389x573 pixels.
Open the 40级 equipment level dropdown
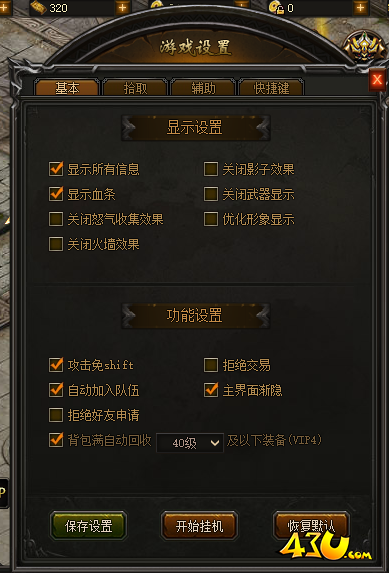[x=190, y=443]
